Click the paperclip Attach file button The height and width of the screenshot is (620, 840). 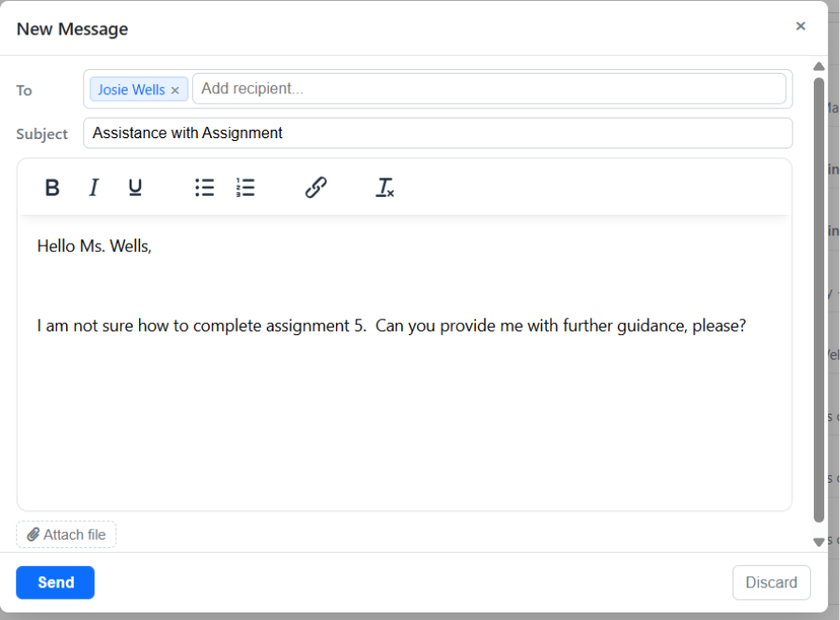66,534
